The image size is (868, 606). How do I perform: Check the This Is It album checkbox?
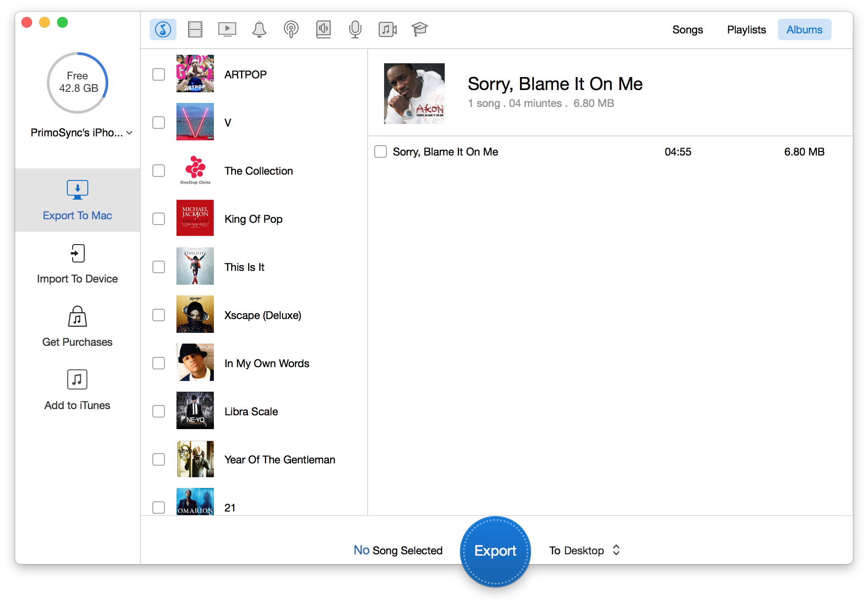click(159, 267)
